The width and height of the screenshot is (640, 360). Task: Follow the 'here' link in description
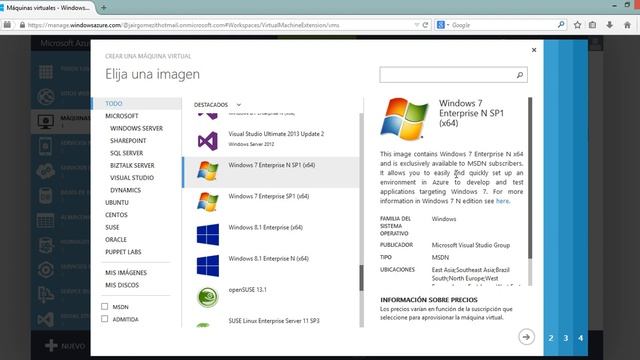[x=502, y=201]
